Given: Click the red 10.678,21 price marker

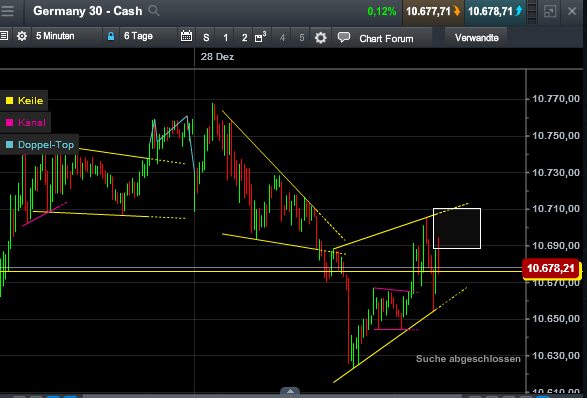Looking at the screenshot, I should point(551,268).
